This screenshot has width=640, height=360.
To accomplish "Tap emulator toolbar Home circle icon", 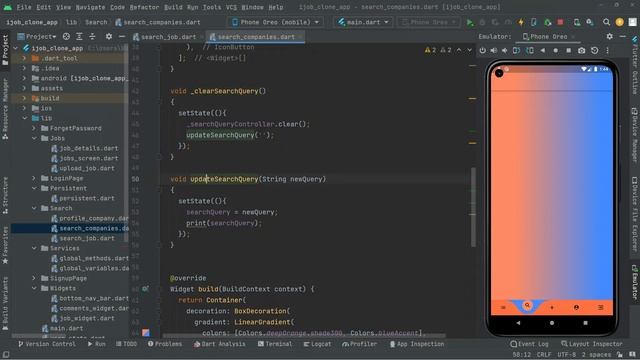I will tap(556, 51).
